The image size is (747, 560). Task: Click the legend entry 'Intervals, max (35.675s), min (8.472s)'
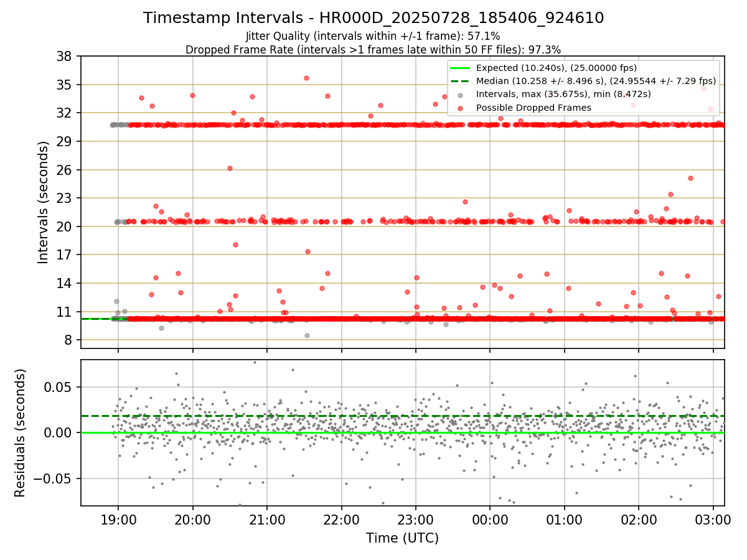pyautogui.click(x=563, y=94)
